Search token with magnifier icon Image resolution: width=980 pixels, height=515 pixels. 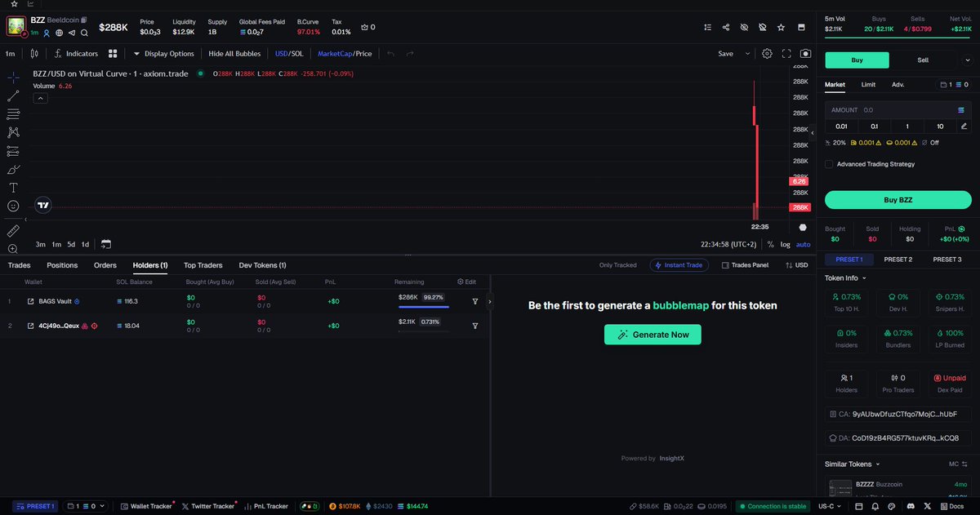coord(84,33)
